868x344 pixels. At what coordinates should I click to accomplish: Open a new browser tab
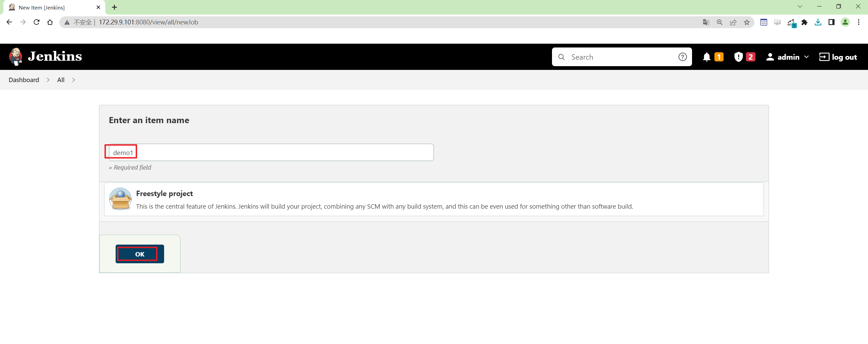115,7
